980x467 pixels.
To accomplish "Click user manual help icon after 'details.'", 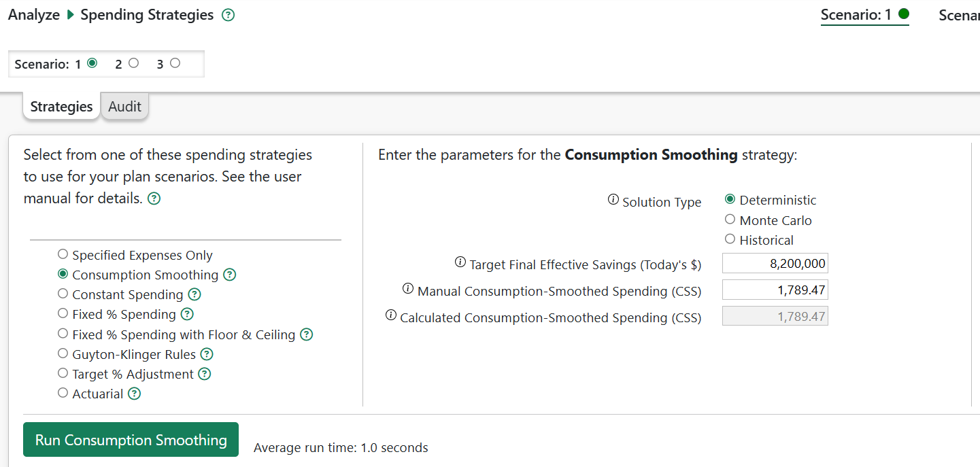I will (154, 199).
